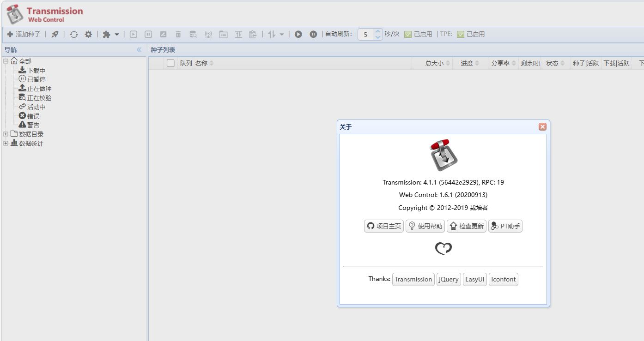
Task: Select 数据目录 in the navigation tree
Action: pos(31,134)
